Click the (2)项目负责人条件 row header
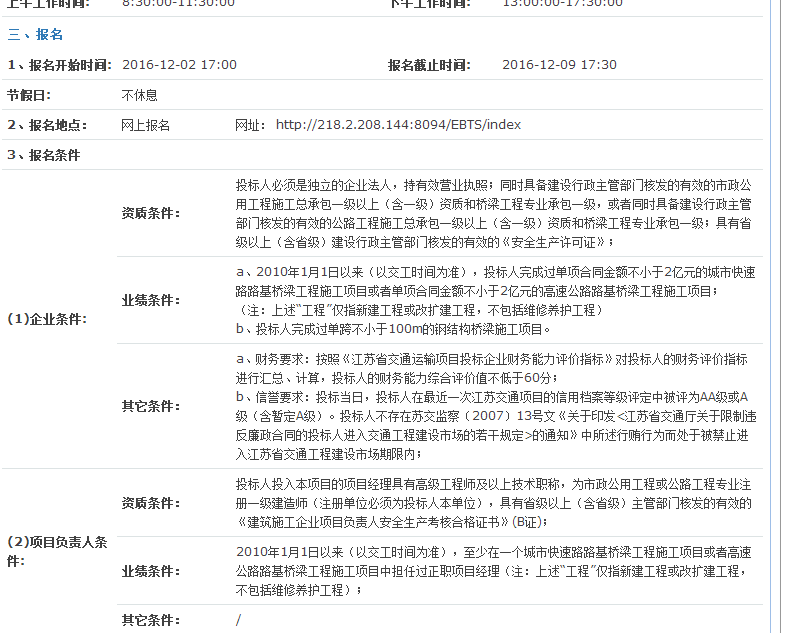 [57, 550]
